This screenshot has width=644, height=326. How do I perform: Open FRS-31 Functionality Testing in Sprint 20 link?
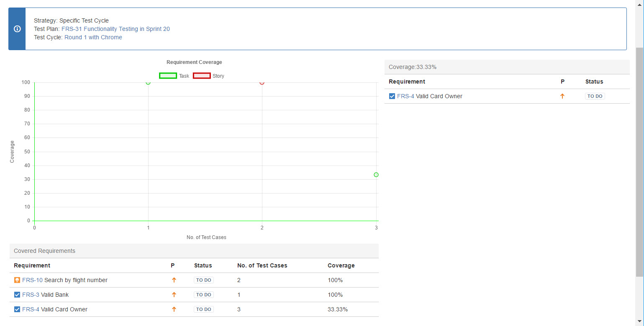click(x=115, y=29)
